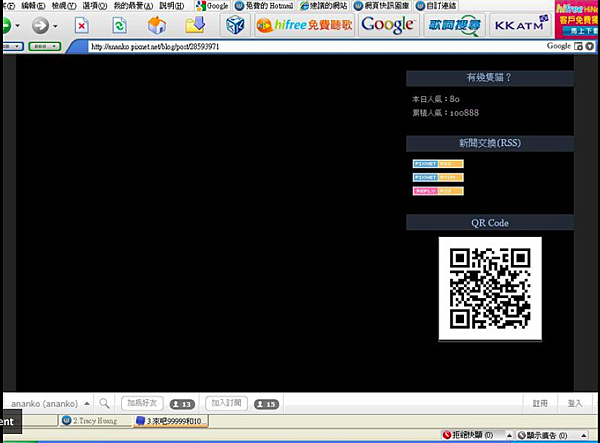Click the PIXNET RSS feed badge

point(438,164)
